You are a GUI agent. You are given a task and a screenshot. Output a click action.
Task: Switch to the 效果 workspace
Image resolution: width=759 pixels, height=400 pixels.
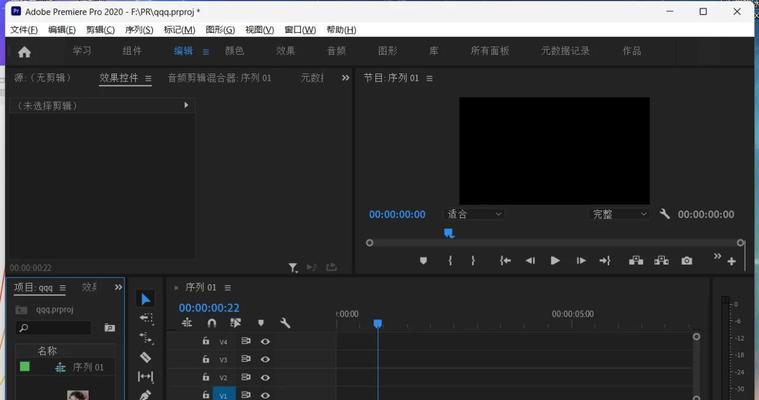[286, 51]
